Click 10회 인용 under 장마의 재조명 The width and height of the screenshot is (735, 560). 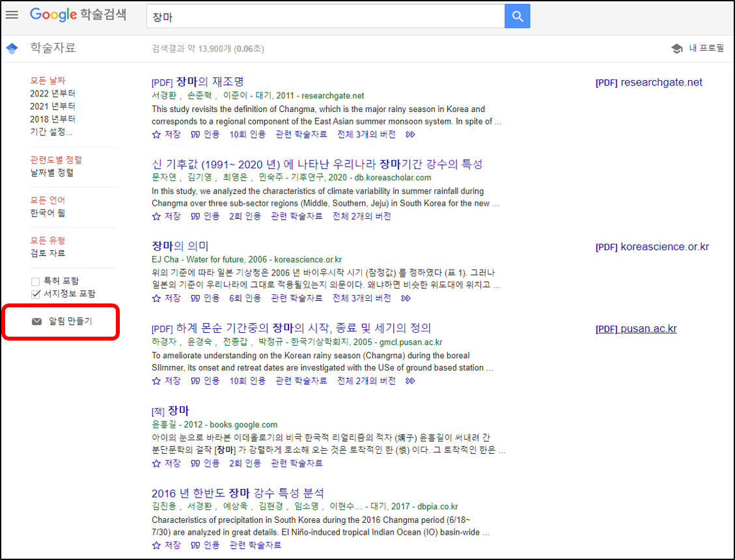coord(247,135)
